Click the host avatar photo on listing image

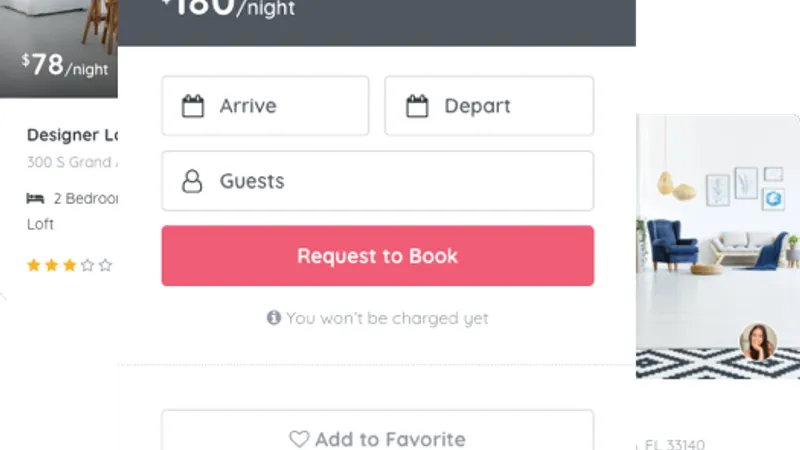tap(758, 341)
